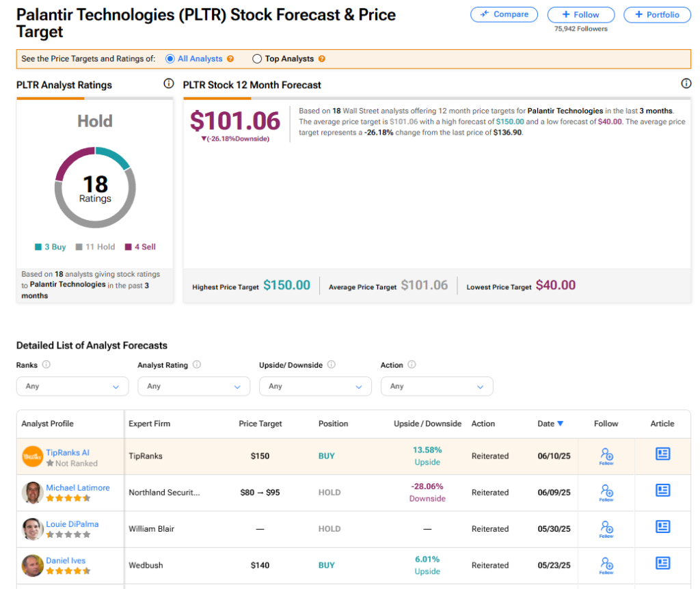Click the 4 Sell legend swatch
Viewport: 700px width, 589px height.
point(128,247)
